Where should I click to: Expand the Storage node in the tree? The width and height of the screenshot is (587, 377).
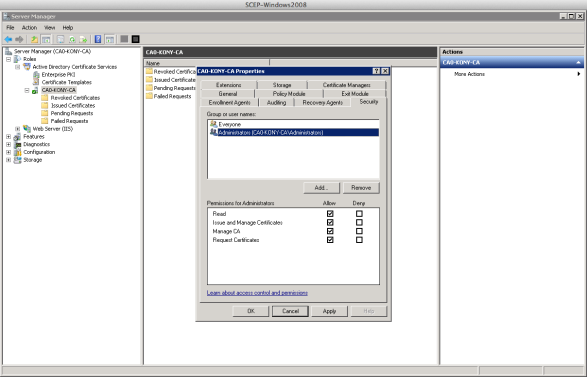(8, 160)
